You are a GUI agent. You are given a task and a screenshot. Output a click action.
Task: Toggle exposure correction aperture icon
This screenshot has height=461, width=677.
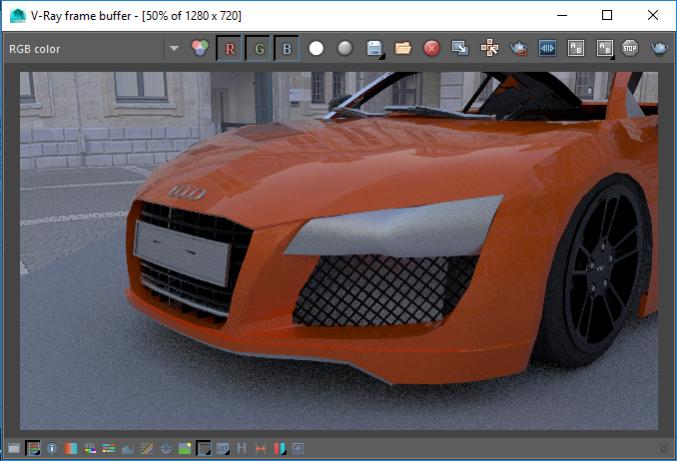pos(165,448)
